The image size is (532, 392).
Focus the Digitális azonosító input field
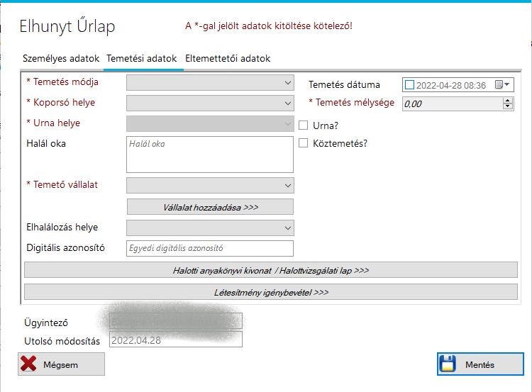pyautogui.click(x=210, y=248)
